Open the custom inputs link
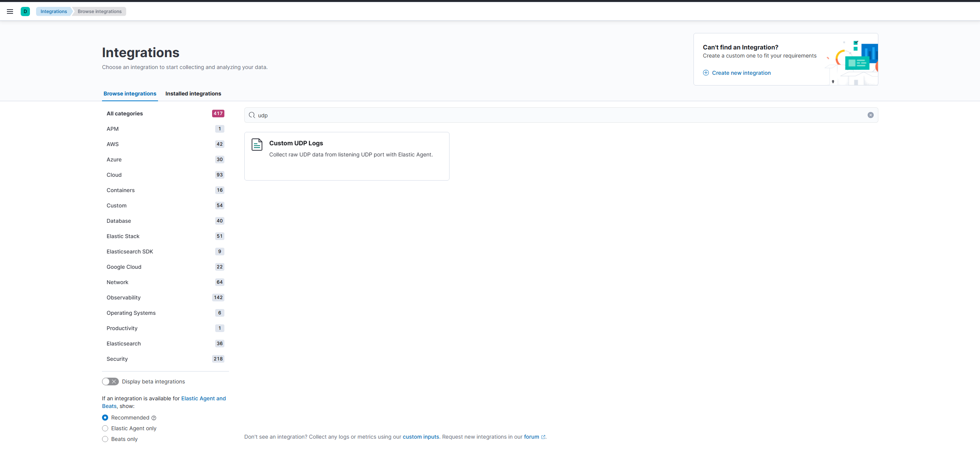The width and height of the screenshot is (980, 472). [x=421, y=437]
